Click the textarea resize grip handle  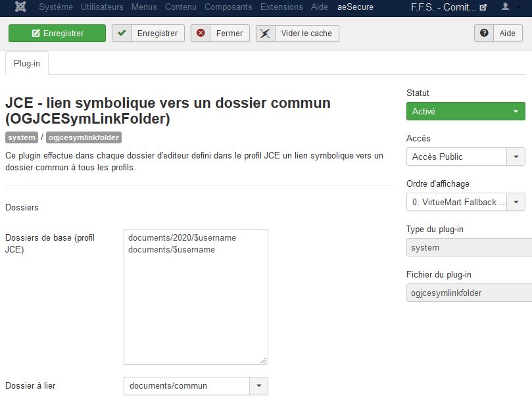click(x=263, y=360)
